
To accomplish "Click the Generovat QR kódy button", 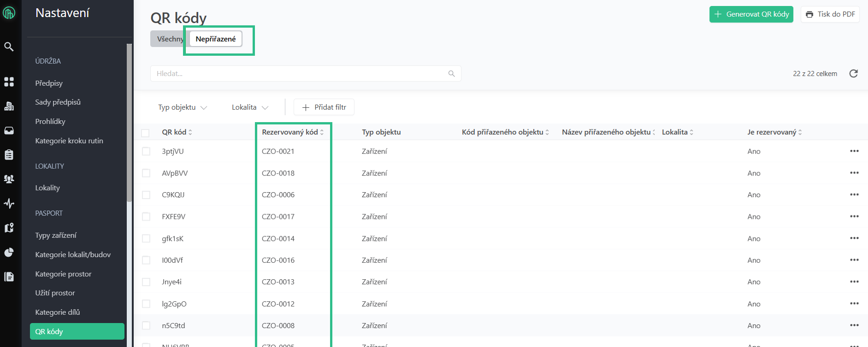I will click(x=751, y=14).
